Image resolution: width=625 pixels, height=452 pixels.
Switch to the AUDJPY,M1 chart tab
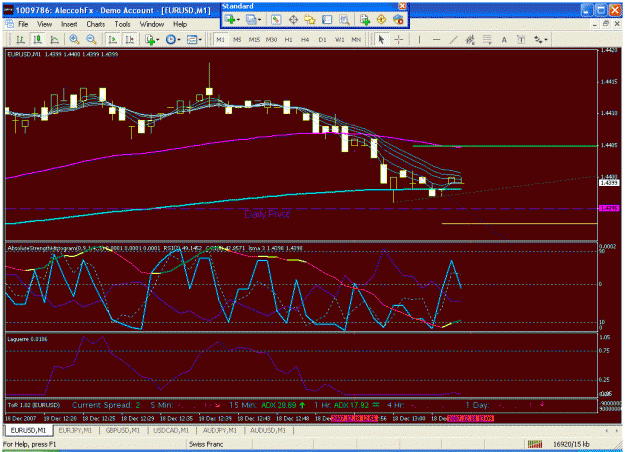click(x=220, y=430)
